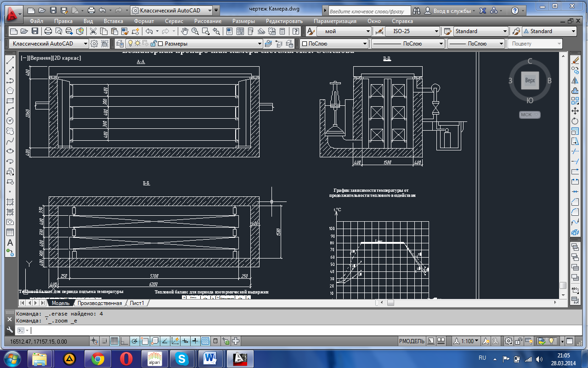Click the vertical scrollbar thumb beside the drawing
This screenshot has height=368, width=588.
pos(563,285)
